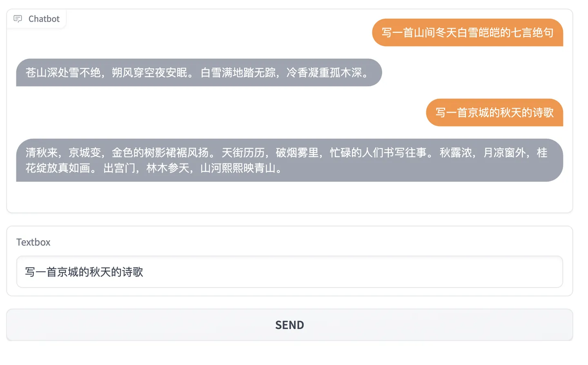
Task: Click the phrase 朔风穿空夜安眠 in first reply
Action: [149, 73]
